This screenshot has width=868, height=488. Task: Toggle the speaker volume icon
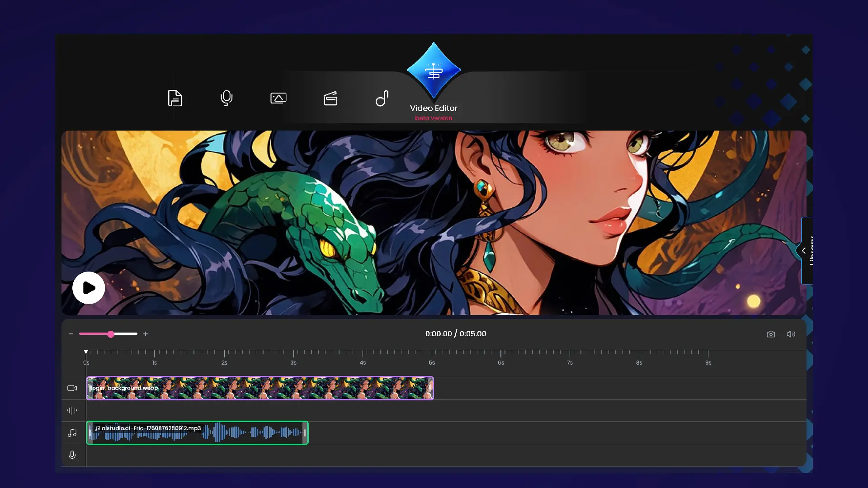point(791,334)
